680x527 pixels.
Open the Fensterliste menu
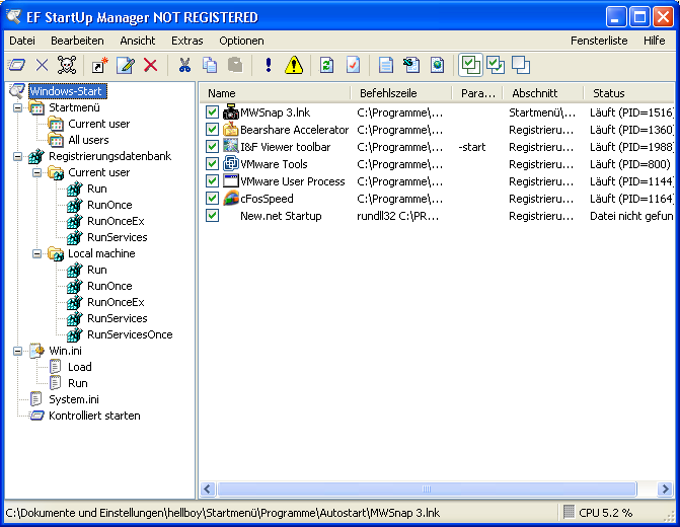pyautogui.click(x=599, y=41)
